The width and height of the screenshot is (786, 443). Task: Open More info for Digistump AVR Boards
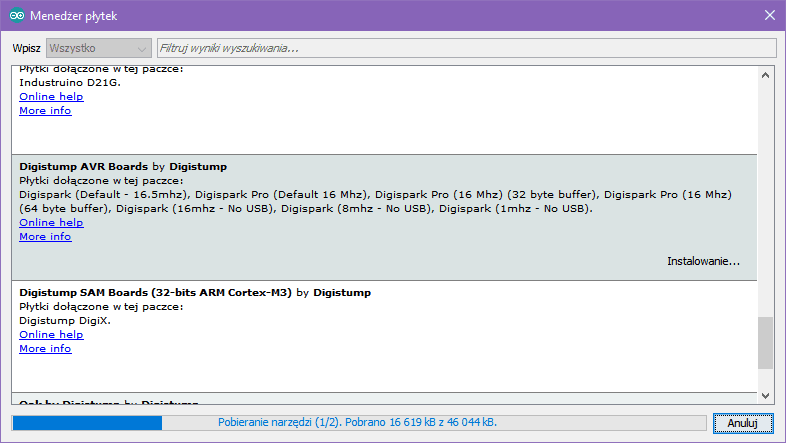(45, 237)
